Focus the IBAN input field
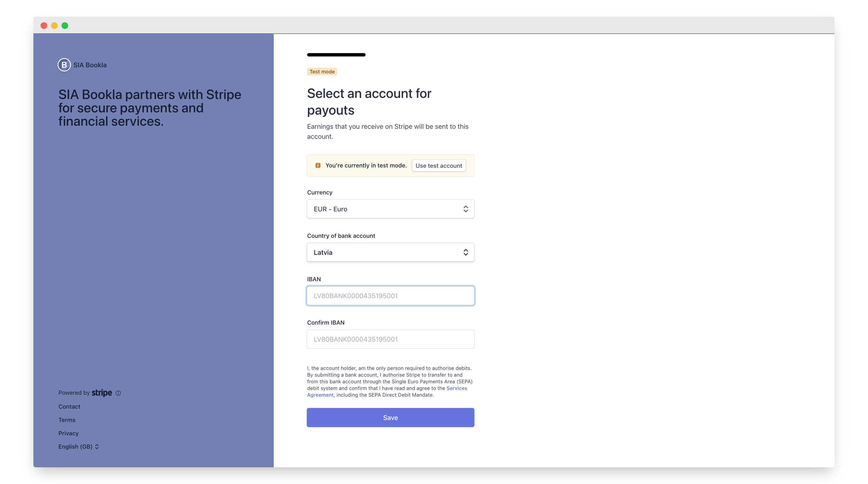Viewport: 868px width, 484px height. coord(390,296)
